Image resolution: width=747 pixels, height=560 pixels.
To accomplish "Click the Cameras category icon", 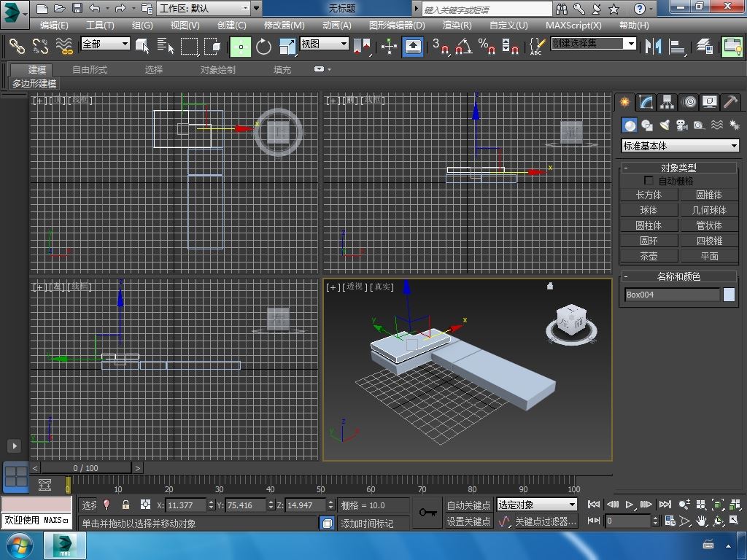I will [x=681, y=125].
